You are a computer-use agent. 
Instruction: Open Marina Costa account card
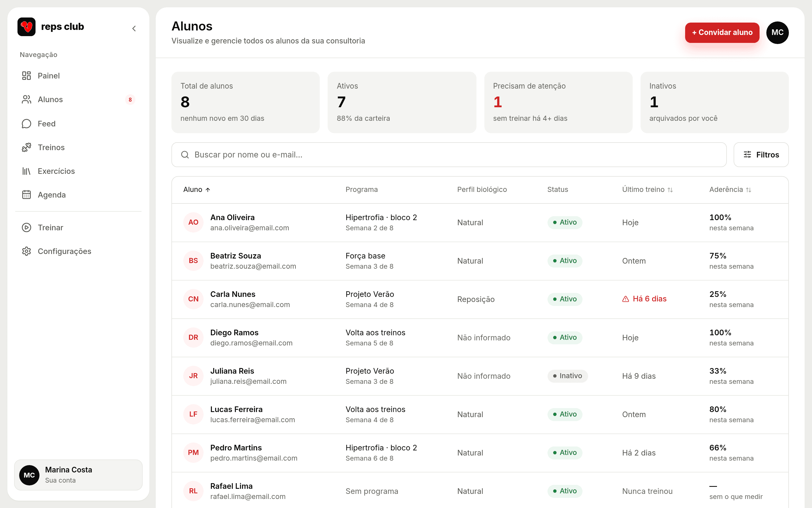78,475
